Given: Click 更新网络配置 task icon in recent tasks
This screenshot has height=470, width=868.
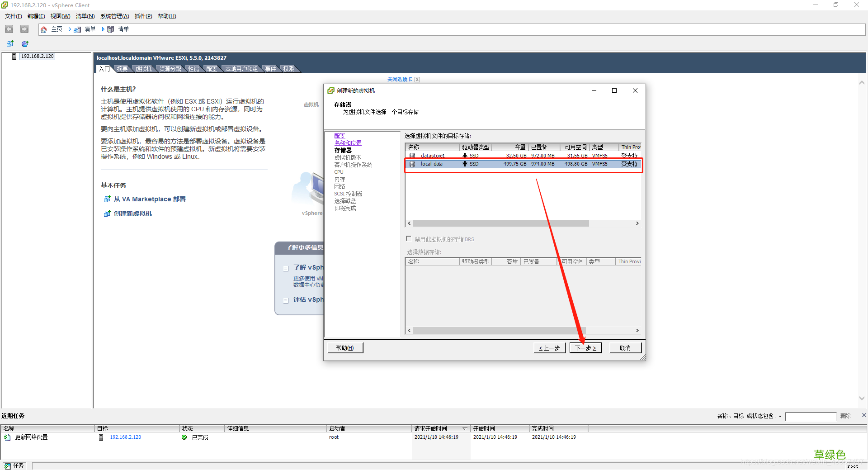Looking at the screenshot, I should tap(7, 437).
